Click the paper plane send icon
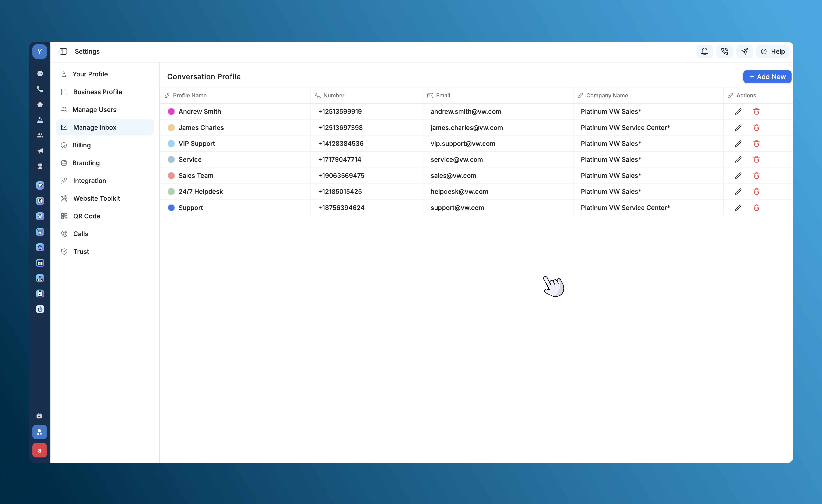 744,51
